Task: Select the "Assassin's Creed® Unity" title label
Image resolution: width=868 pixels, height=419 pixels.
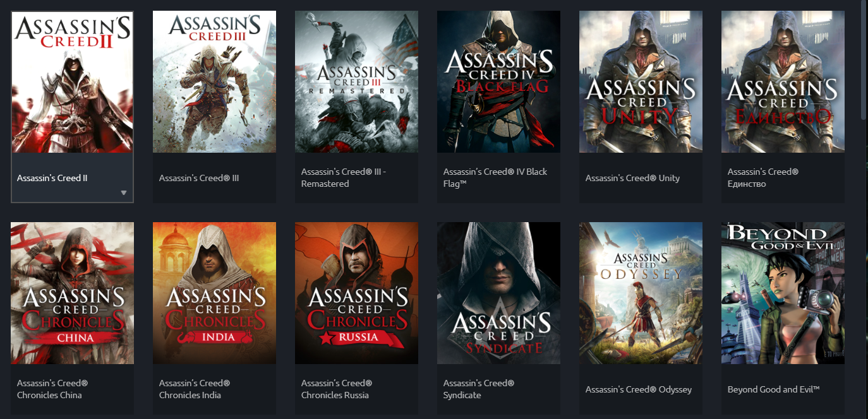Action: (x=632, y=178)
